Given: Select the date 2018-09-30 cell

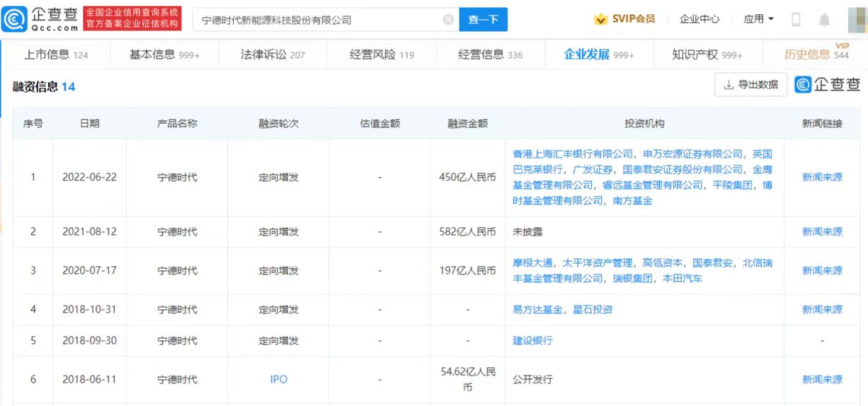Looking at the screenshot, I should [x=90, y=340].
